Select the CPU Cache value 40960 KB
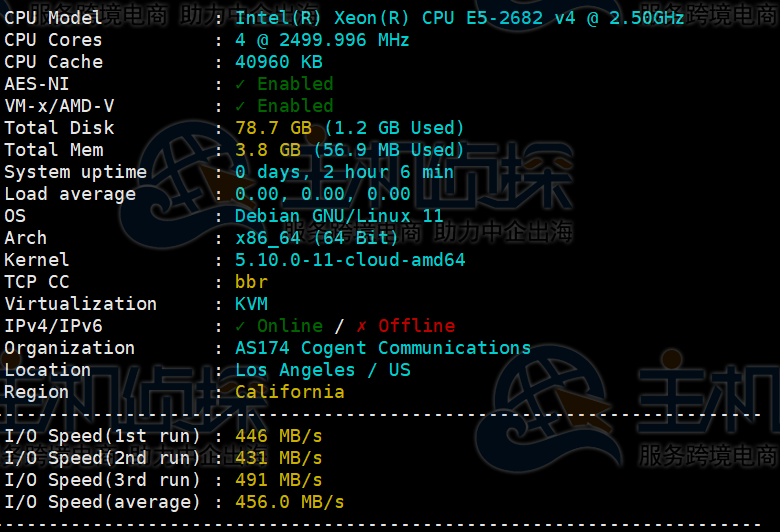The height and width of the screenshot is (532, 780). (x=279, y=62)
